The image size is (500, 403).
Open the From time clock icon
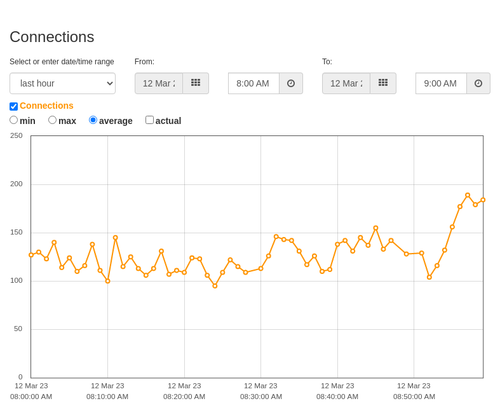tap(291, 83)
